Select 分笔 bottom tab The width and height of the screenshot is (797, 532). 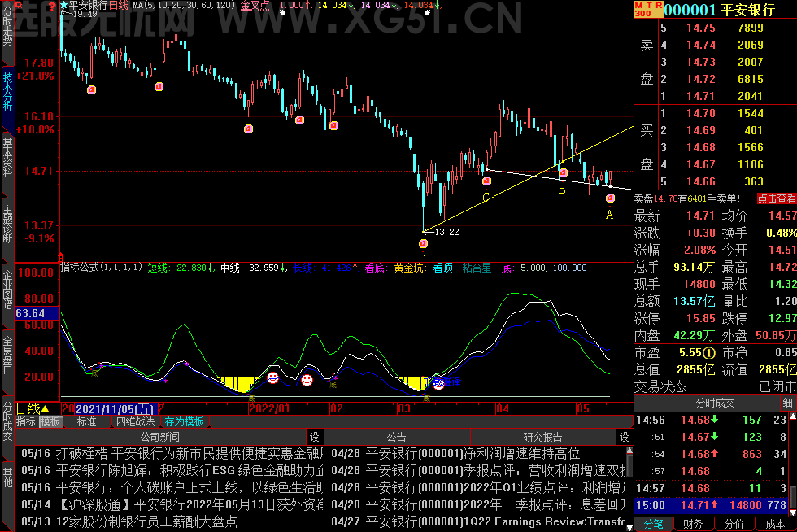point(653,525)
